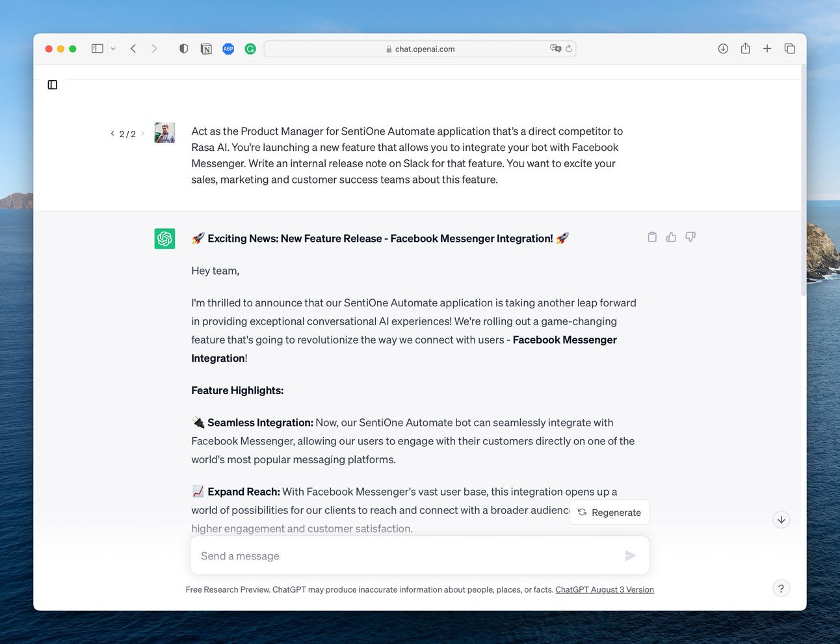Viewport: 840px width, 644px height.
Task: Open the privacy shield report icon
Action: [x=184, y=49]
